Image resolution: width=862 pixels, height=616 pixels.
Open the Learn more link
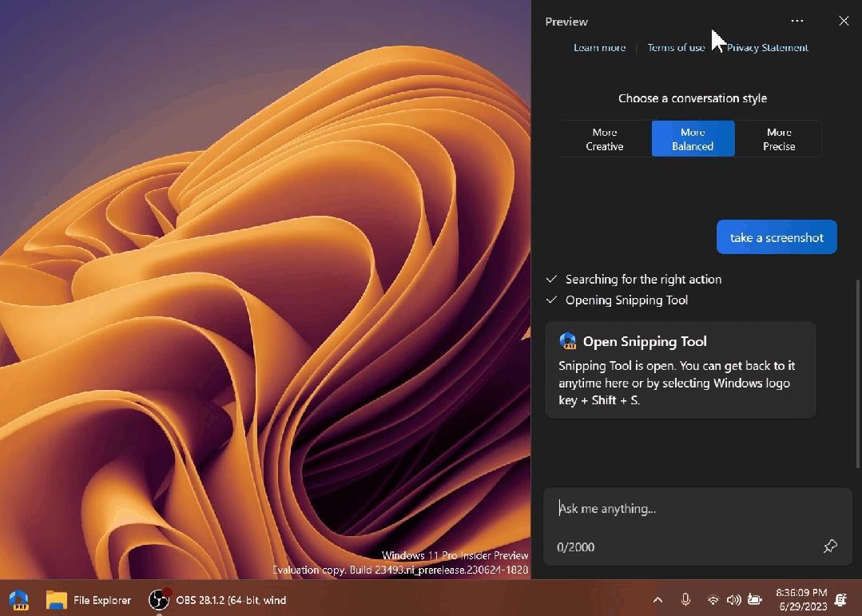599,48
